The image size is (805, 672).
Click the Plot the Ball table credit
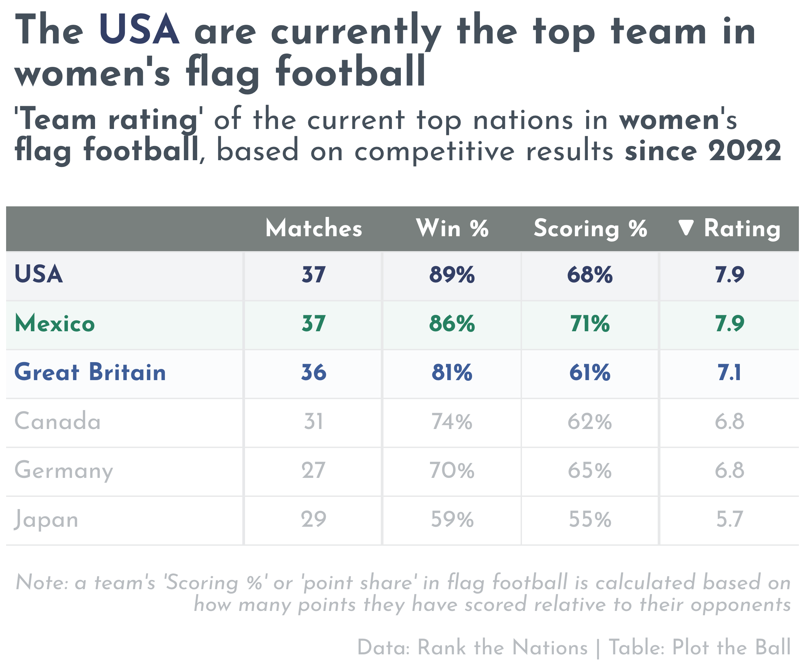coord(732,648)
